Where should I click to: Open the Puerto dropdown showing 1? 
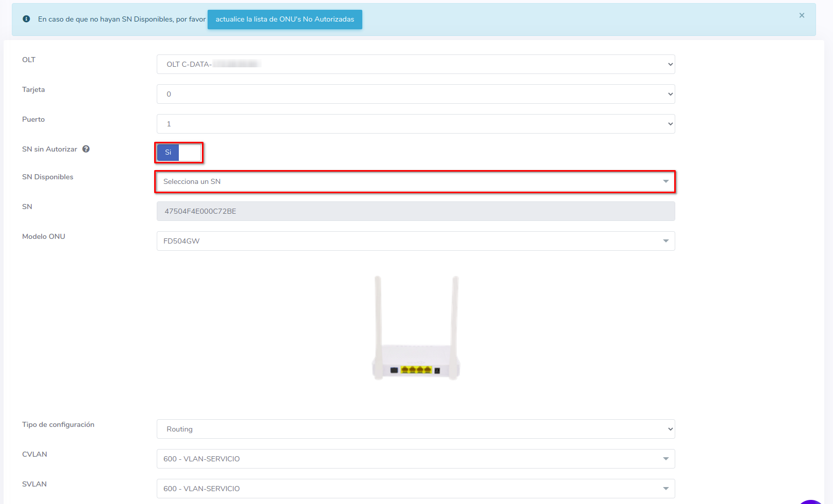click(415, 124)
